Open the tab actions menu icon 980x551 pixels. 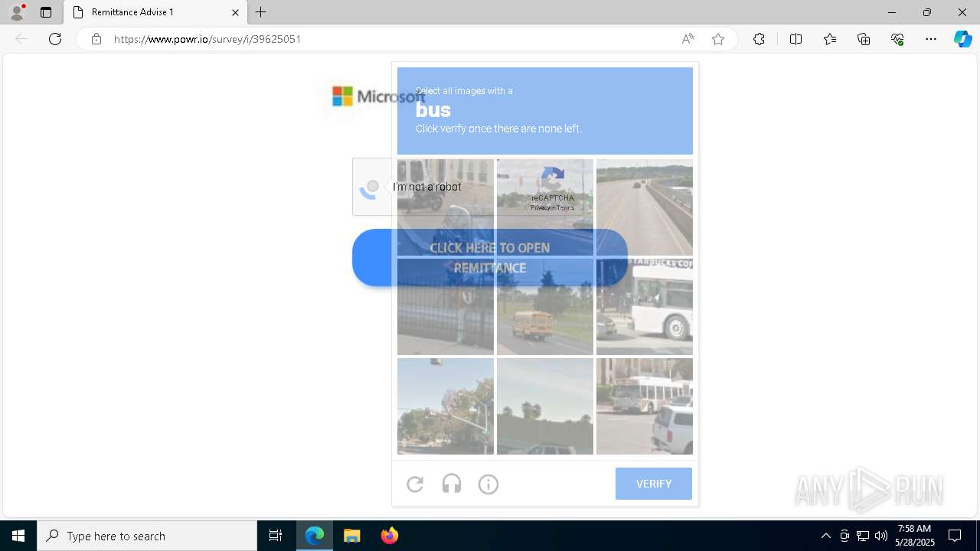[x=46, y=12]
